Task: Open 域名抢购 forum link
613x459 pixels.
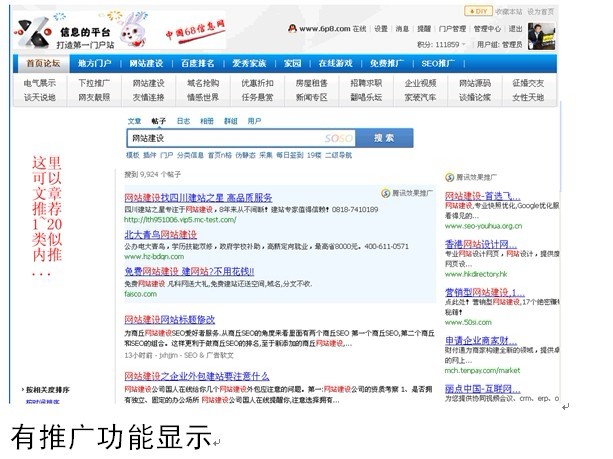Action: [203, 83]
